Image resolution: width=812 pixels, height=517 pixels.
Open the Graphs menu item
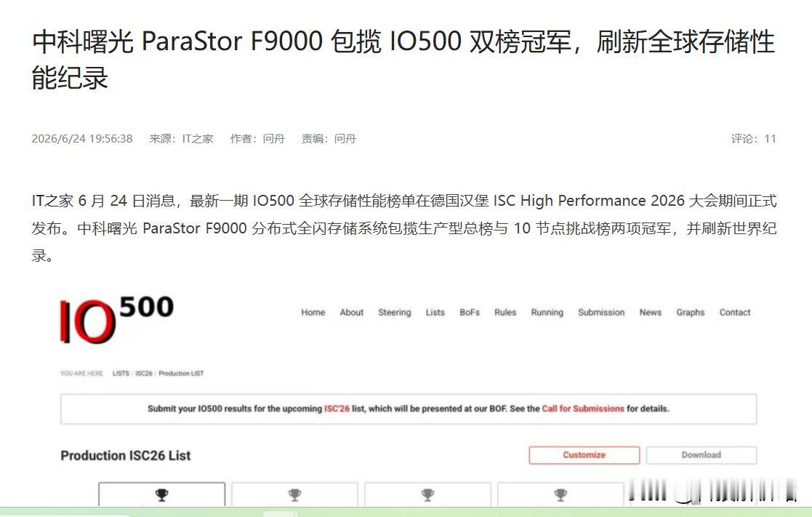[691, 313]
